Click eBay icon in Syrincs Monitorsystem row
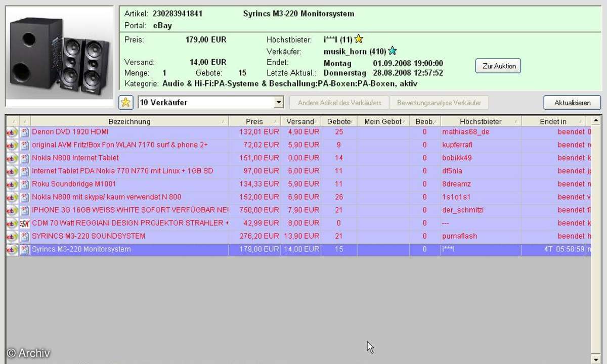The image size is (607, 364). point(12,249)
